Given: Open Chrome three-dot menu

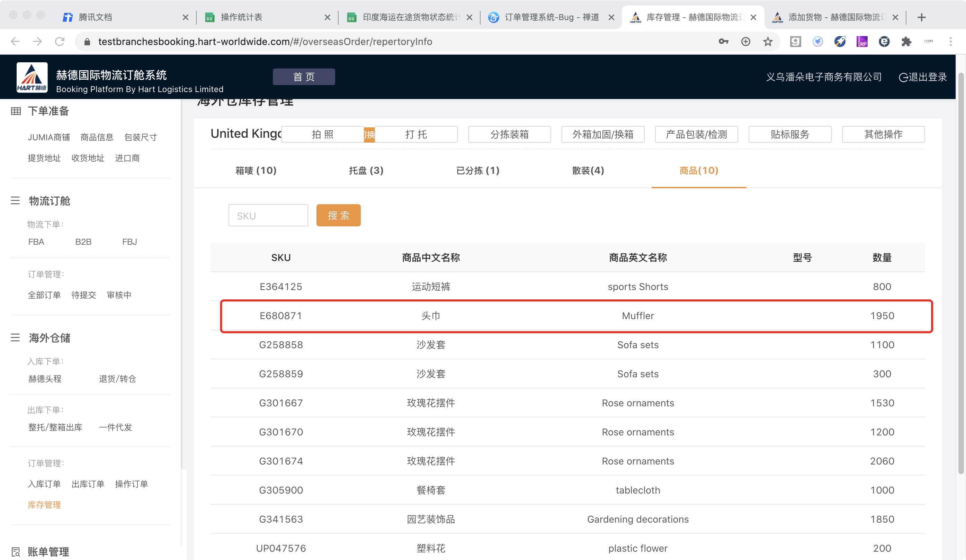Looking at the screenshot, I should point(951,42).
